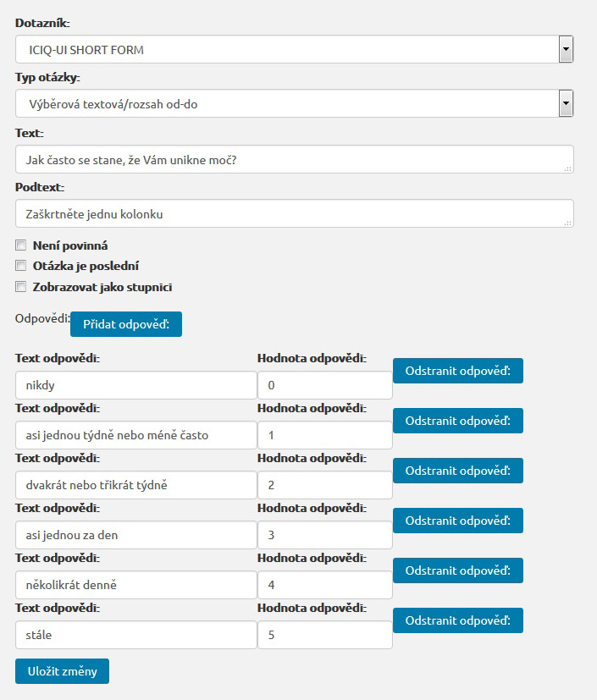Open the Dotazník dropdown
The image size is (597, 700).
coord(294,50)
